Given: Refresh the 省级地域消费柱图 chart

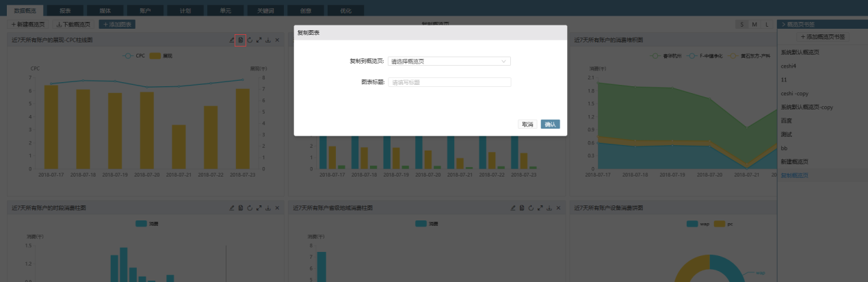Looking at the screenshot, I should click(x=531, y=207).
